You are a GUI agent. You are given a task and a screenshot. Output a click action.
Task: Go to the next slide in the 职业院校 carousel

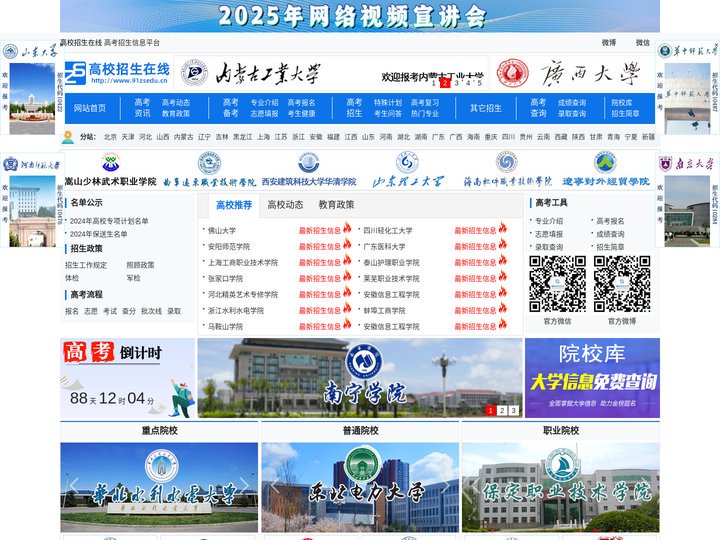646,486
